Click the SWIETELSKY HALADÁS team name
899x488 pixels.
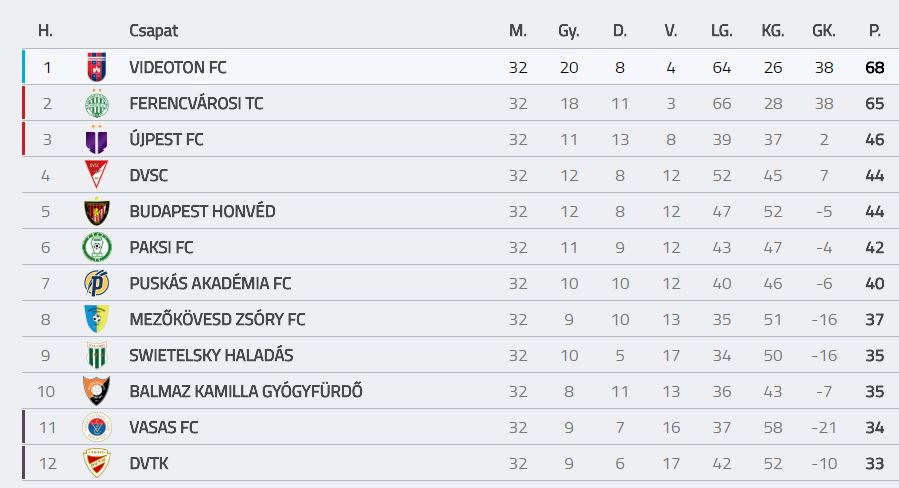[x=211, y=356]
